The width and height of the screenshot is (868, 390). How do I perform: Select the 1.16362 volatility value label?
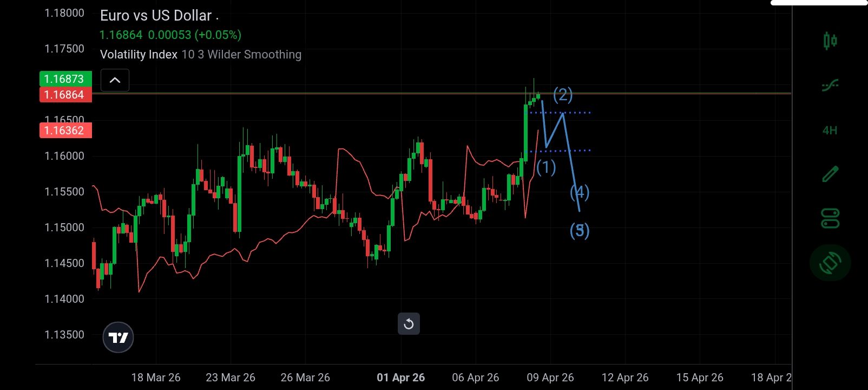(x=65, y=131)
